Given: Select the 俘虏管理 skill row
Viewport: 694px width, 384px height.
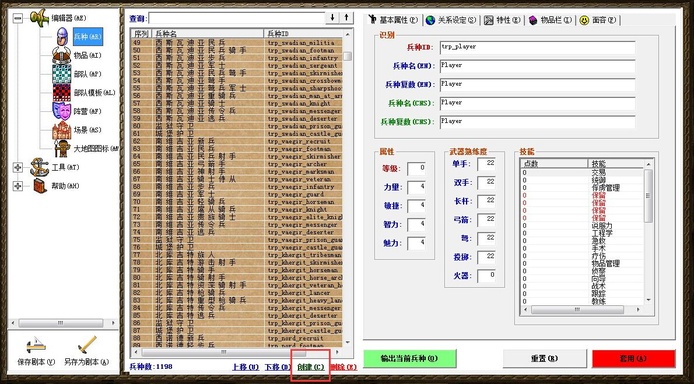Looking at the screenshot, I should coord(582,188).
